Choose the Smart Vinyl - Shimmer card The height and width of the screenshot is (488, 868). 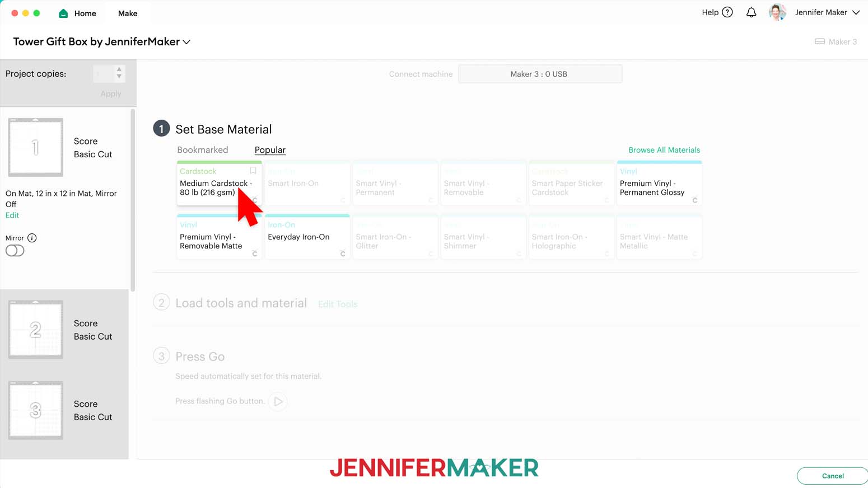[483, 237]
